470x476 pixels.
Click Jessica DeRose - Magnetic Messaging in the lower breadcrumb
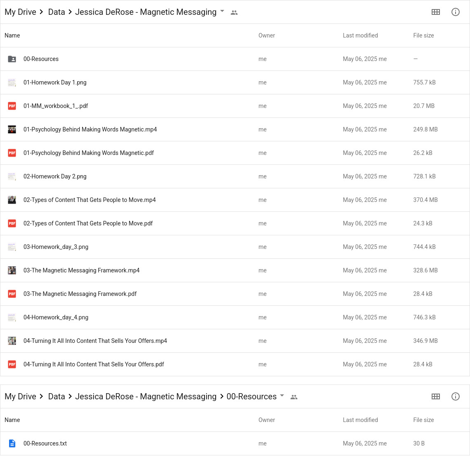146,396
